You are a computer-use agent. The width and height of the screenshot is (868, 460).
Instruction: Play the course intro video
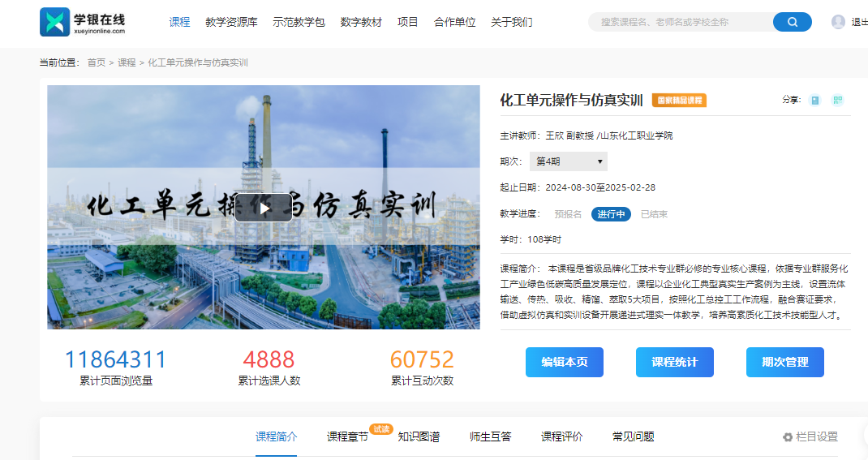(x=264, y=208)
